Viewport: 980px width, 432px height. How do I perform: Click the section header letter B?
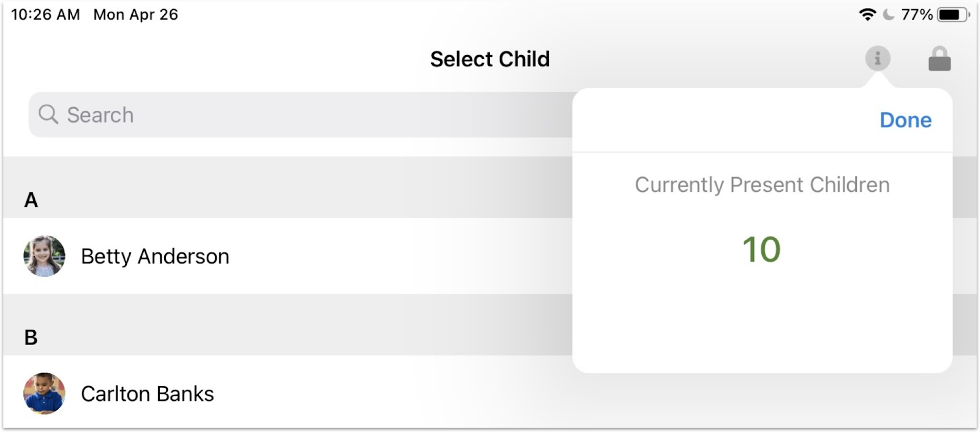click(x=31, y=337)
